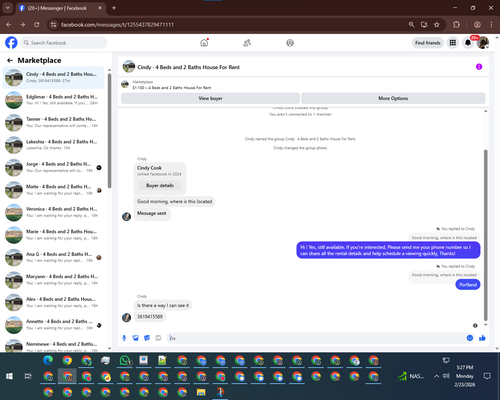Open Annette conversation in the list
The image size is (500, 400).
point(53,325)
